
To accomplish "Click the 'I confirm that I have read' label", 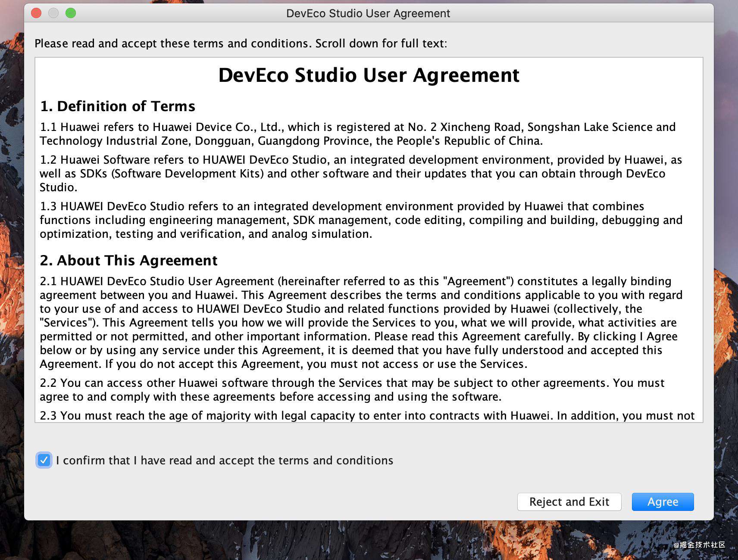I will pyautogui.click(x=225, y=460).
